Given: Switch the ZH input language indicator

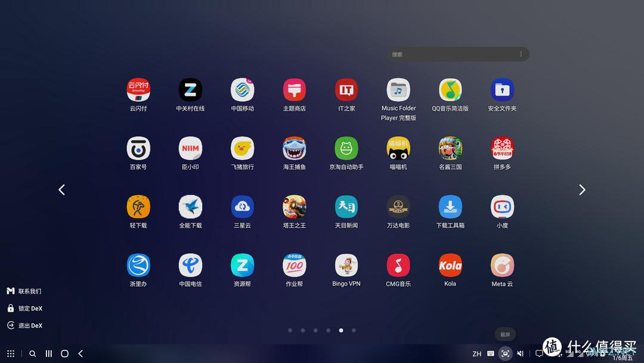Looking at the screenshot, I should click(x=476, y=353).
